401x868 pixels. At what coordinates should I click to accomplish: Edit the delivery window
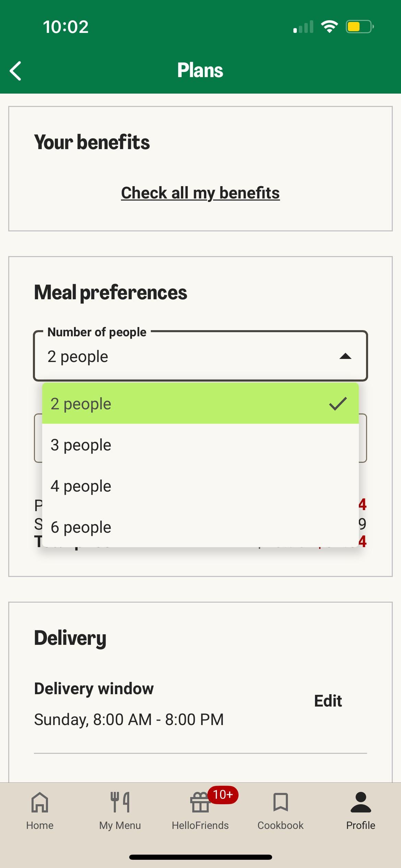pos(328,701)
